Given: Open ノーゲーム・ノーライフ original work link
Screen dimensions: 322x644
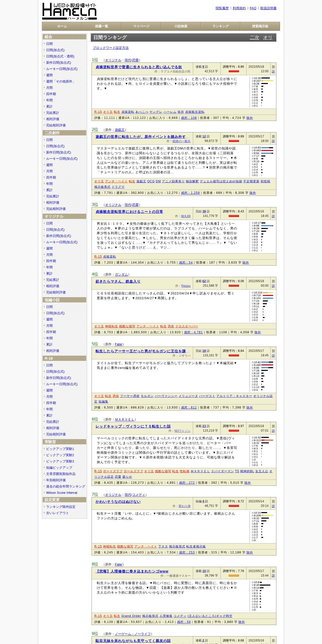Looking at the screenshot, I should point(133,634).
